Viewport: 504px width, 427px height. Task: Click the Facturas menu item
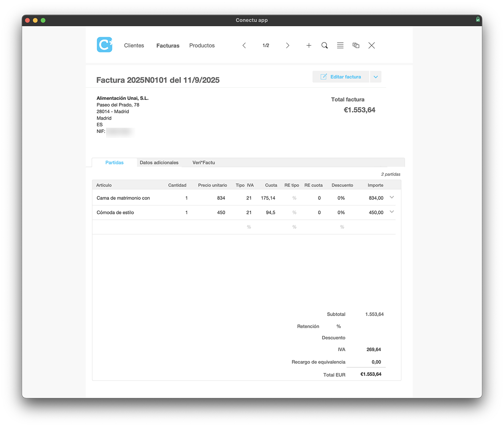(x=168, y=46)
